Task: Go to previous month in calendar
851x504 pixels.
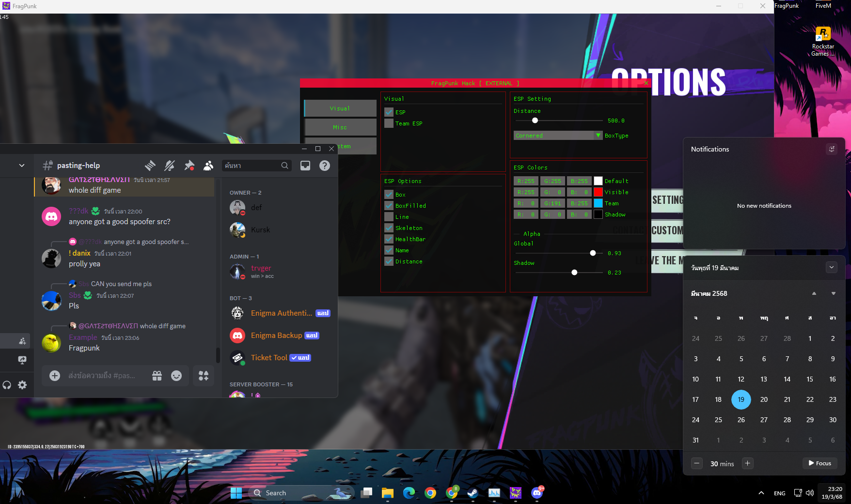Action: click(x=814, y=293)
